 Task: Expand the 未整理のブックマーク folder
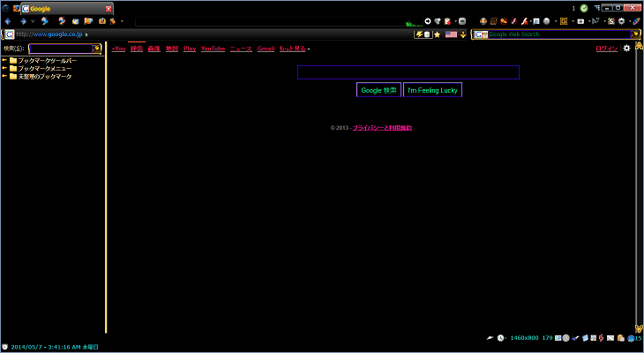coord(4,76)
